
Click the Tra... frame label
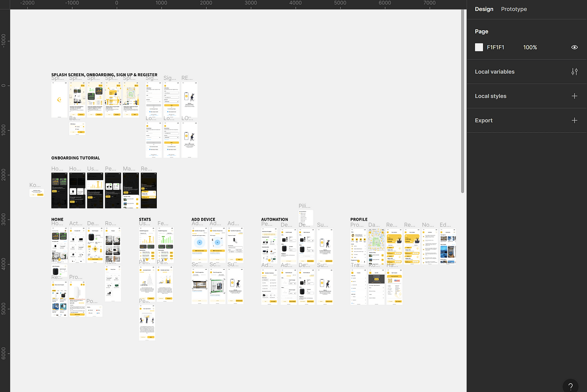coord(357,265)
